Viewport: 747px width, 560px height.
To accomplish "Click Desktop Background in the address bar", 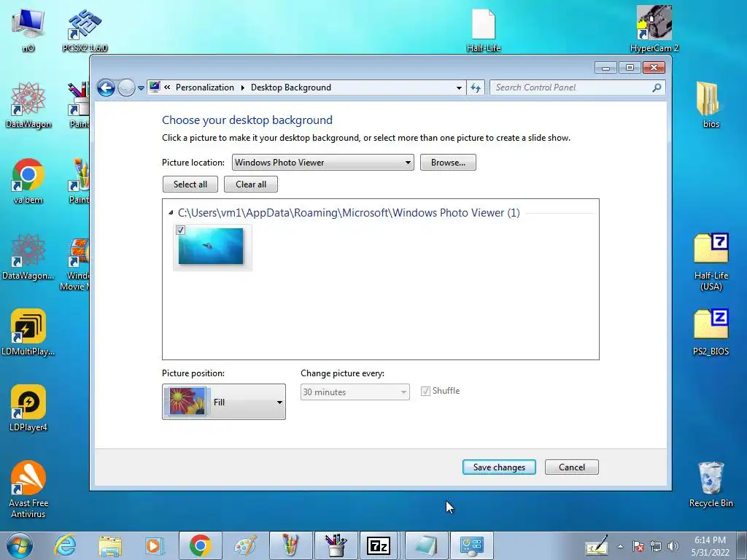I will 291,87.
